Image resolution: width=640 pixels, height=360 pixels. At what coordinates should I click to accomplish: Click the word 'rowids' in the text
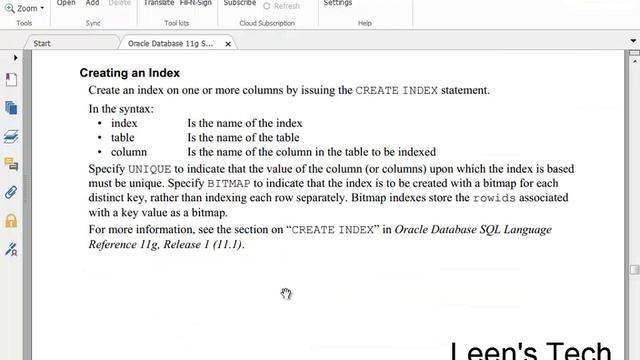click(x=494, y=198)
